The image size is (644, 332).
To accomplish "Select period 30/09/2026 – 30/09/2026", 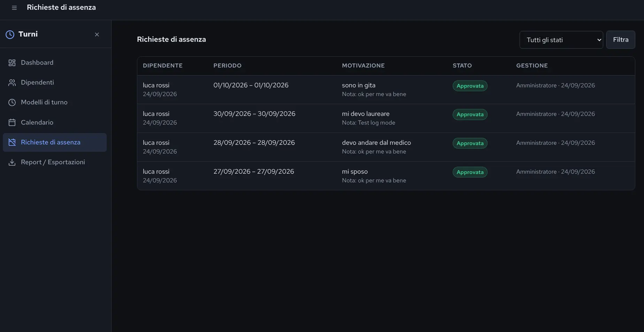I will [254, 114].
